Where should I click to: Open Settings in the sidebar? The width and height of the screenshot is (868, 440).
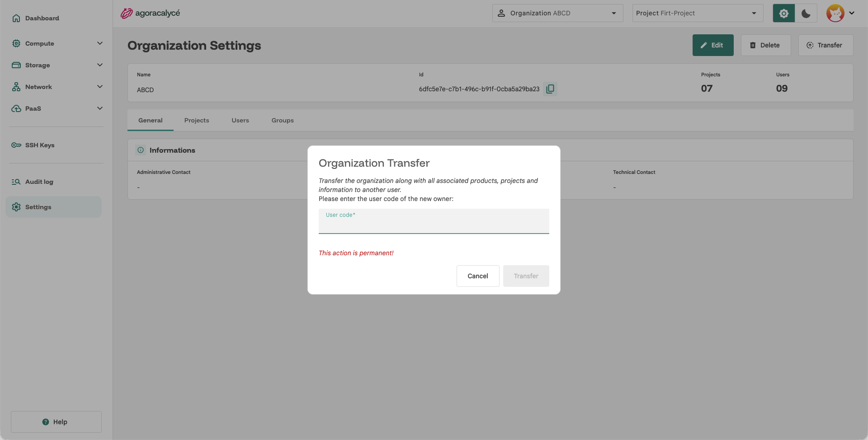click(53, 207)
